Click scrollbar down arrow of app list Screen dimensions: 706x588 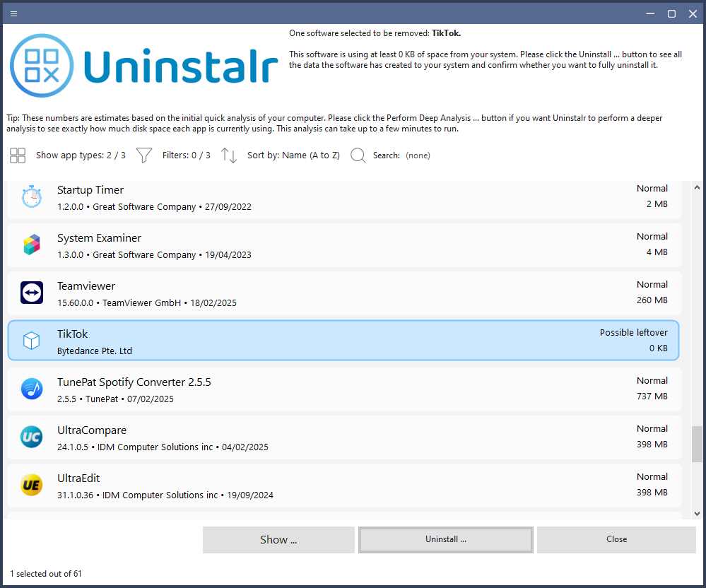point(697,513)
